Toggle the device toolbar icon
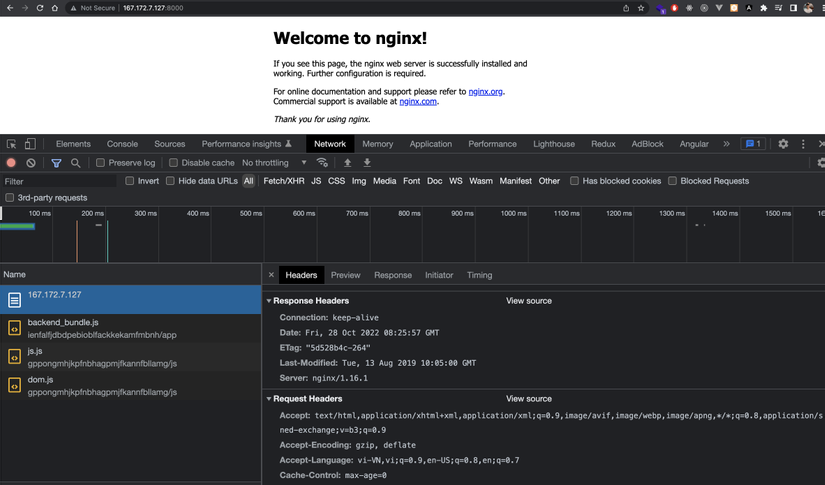Viewport: 825px width, 485px height. 30,144
